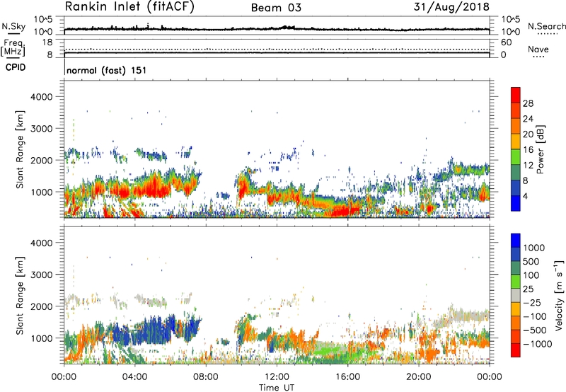Click the 'normal (fast) 151' mode text

(x=107, y=70)
